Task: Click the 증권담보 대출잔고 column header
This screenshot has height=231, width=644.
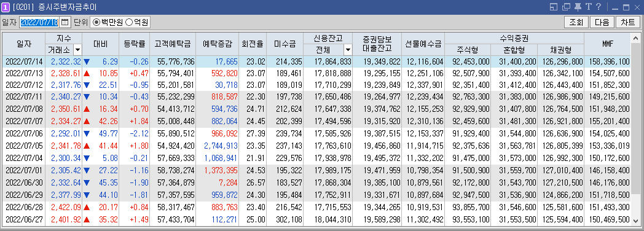Action: (x=377, y=44)
